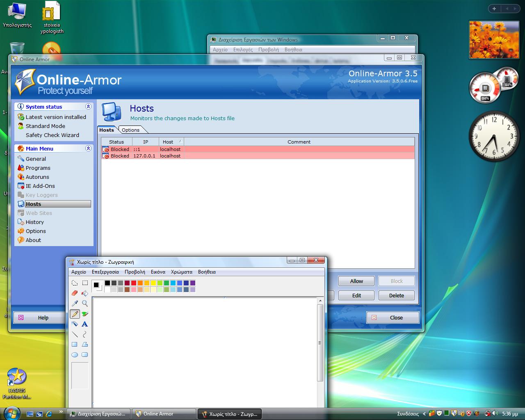Open the Επεξεργασία menu in Paint
525x420 pixels.
105,272
